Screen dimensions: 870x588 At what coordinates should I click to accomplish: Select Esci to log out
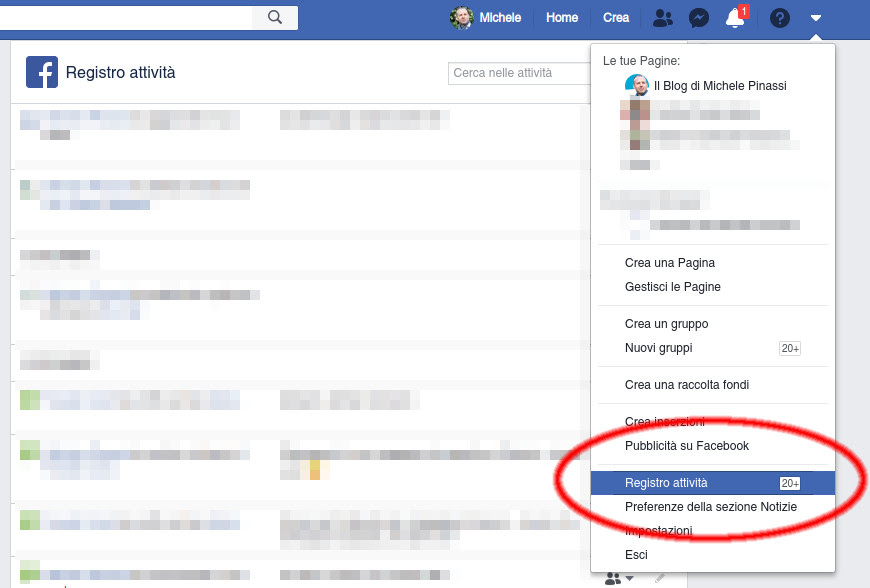tap(636, 555)
